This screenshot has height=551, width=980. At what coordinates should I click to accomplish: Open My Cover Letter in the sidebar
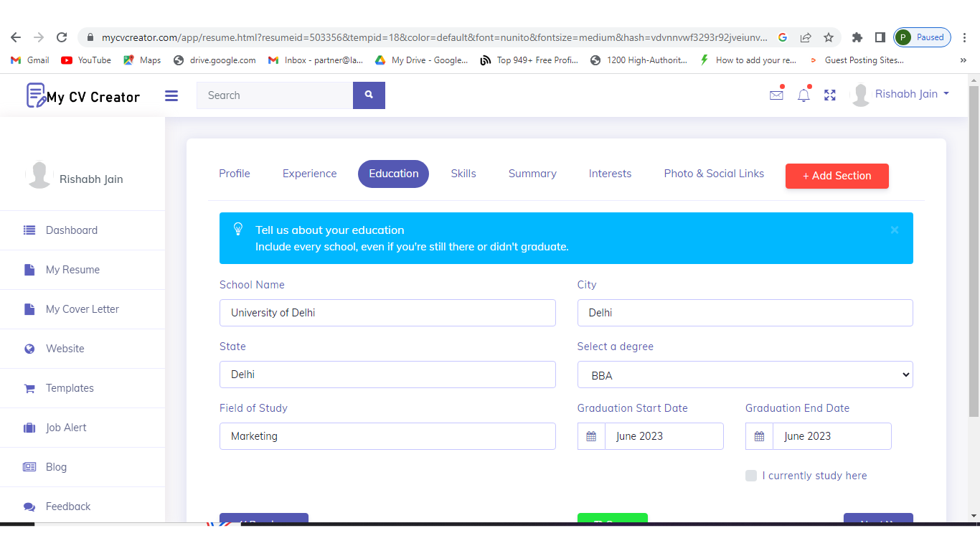[82, 309]
